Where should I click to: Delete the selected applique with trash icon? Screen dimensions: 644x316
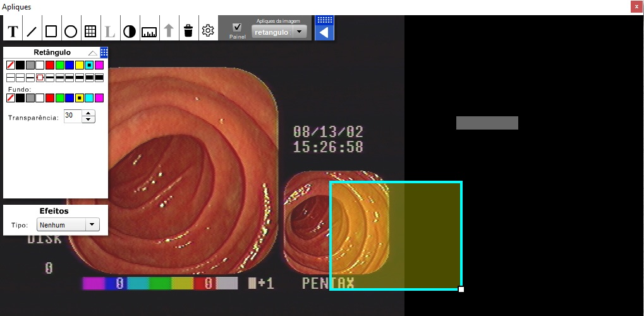(x=188, y=31)
